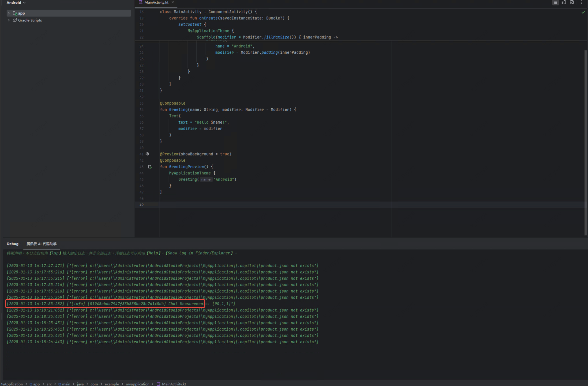588x386 pixels.
Task: Switch to the Debug tab
Action: (13, 244)
